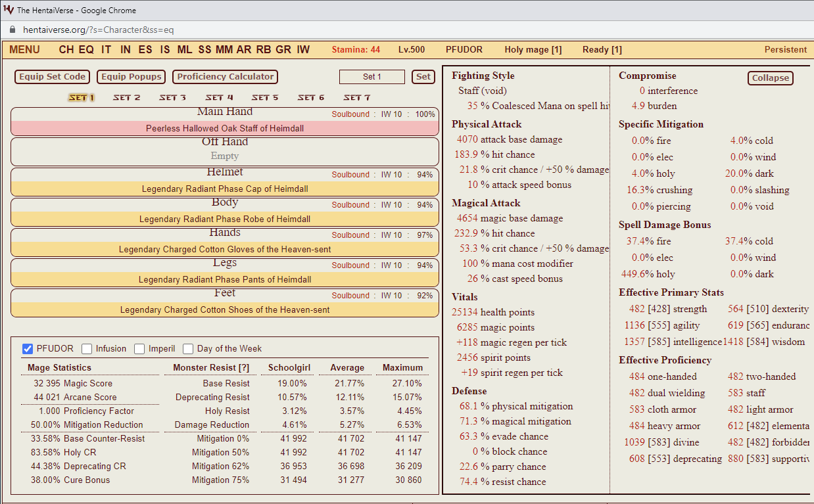This screenshot has width=814, height=504.
Task: Click the Empty off hand slot
Action: 225,156
